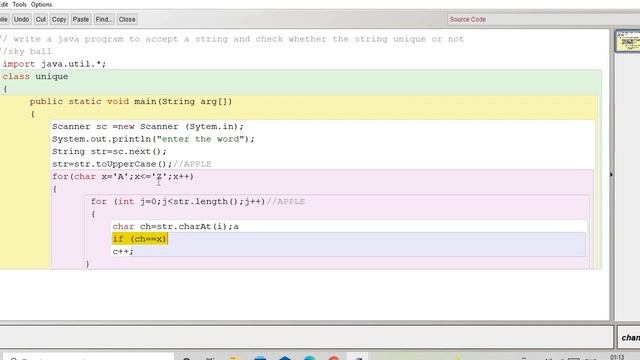This screenshot has width=640, height=360.
Task: Click the Close editor button
Action: coord(127,19)
